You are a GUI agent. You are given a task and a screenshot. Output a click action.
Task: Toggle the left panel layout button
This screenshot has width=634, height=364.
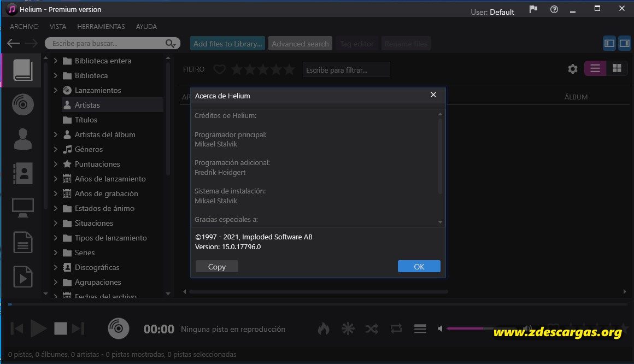[609, 43]
